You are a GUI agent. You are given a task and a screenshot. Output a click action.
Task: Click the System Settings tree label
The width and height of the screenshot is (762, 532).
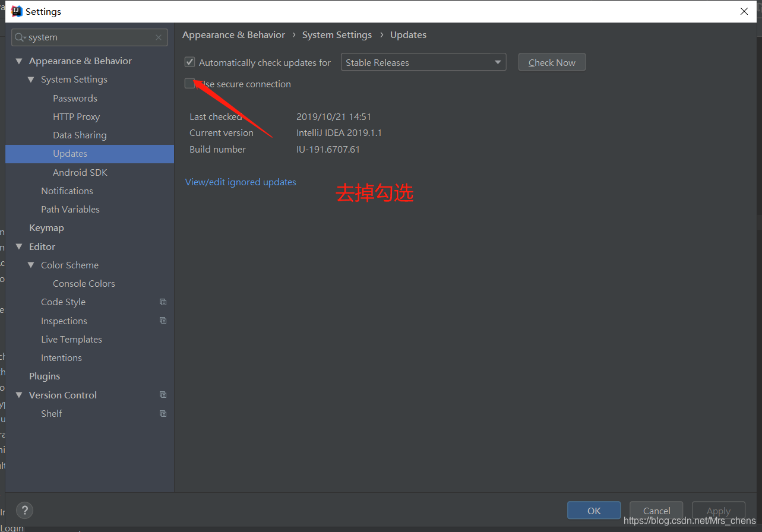(74, 80)
